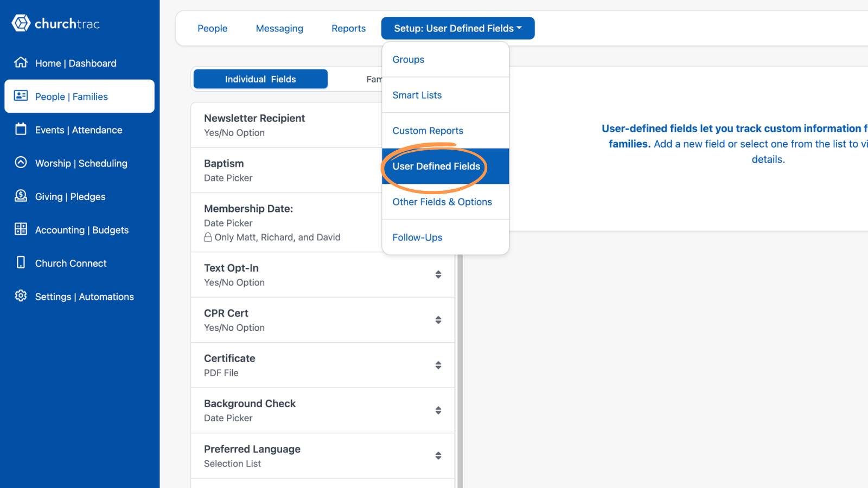Choose Custom Reports from the Setup menu
Image resolution: width=868 pixels, height=488 pixels.
445,131
